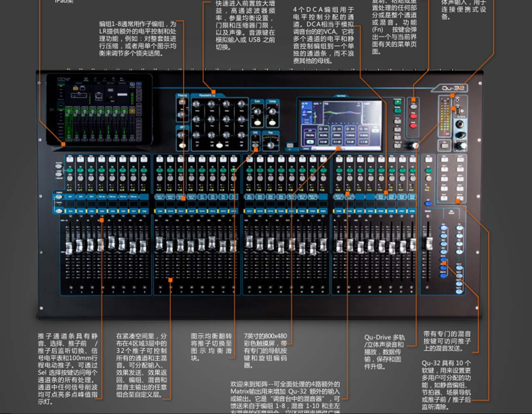Toggle the HPF In switch below HPF knob
532x414 pixels.
click(x=182, y=146)
